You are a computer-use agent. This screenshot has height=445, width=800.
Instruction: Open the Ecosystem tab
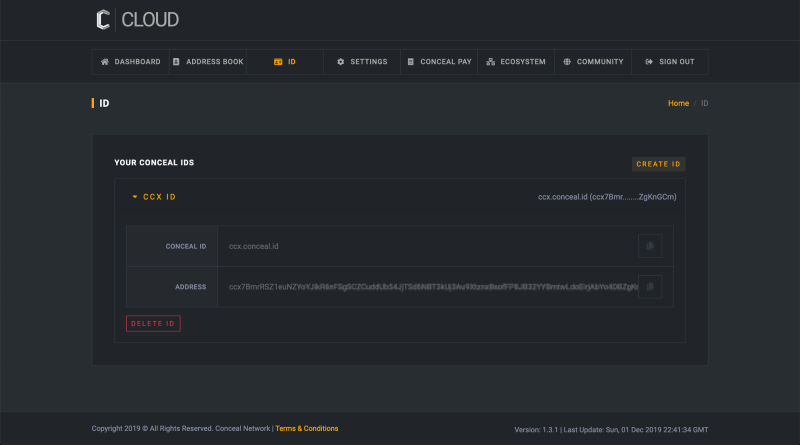coord(516,62)
